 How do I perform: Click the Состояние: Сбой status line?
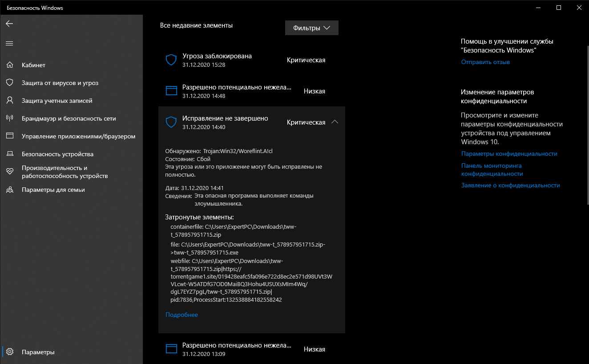tap(188, 159)
